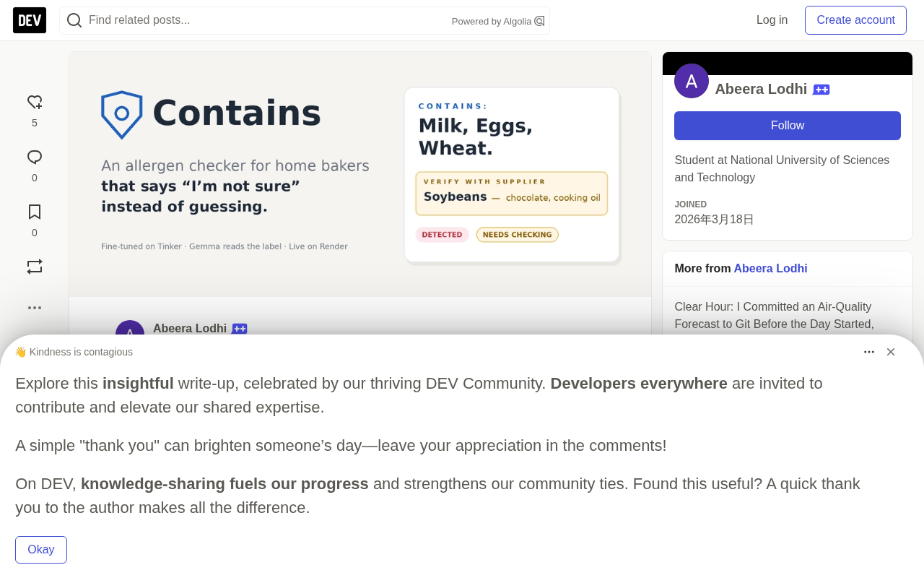Click the DEV++ badge beside sidebar author name
The image size is (924, 578).
click(x=821, y=90)
